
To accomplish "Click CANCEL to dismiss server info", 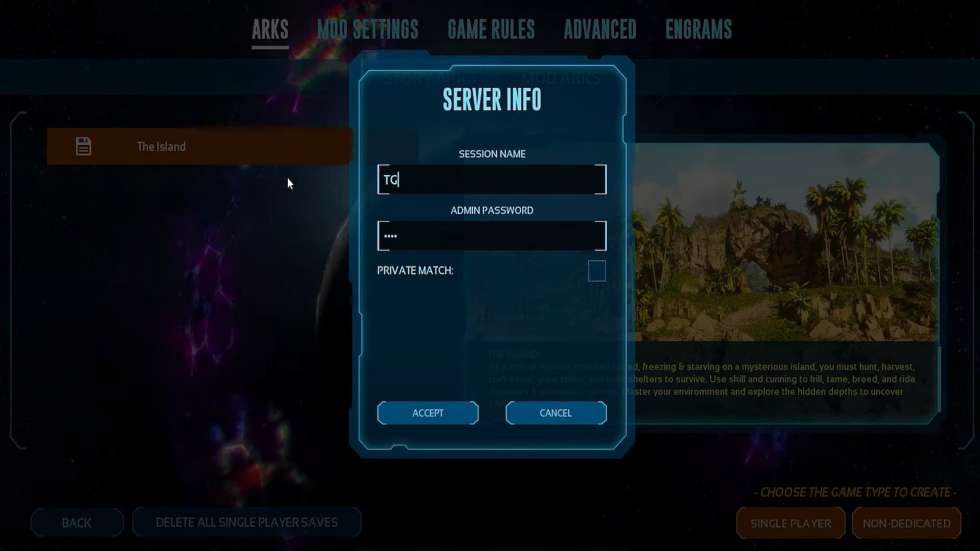I will (x=555, y=412).
